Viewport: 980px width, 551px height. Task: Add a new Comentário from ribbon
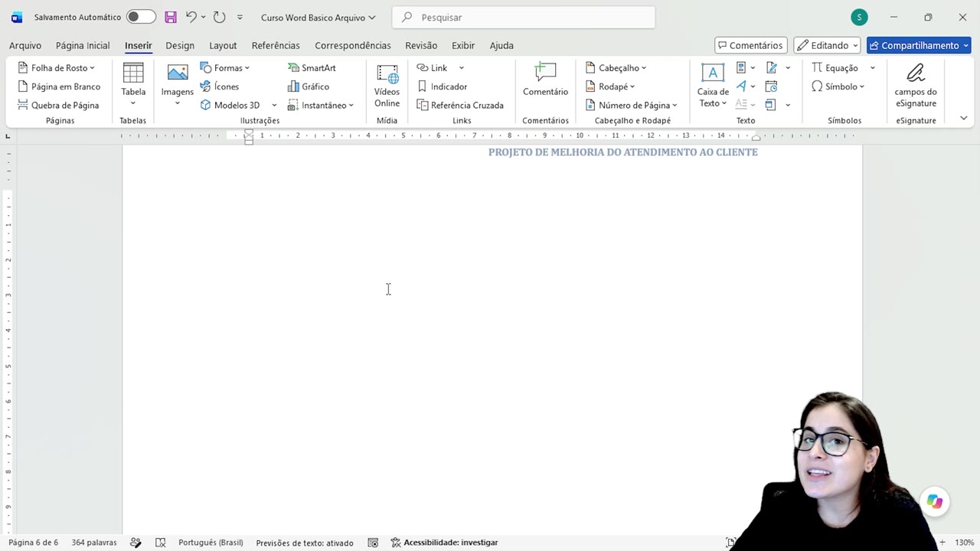click(545, 80)
